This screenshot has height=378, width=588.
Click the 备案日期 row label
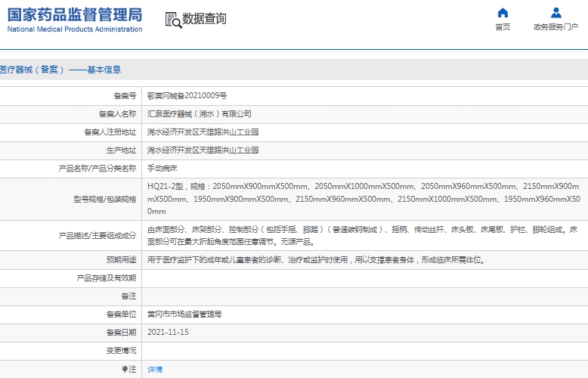(x=121, y=332)
